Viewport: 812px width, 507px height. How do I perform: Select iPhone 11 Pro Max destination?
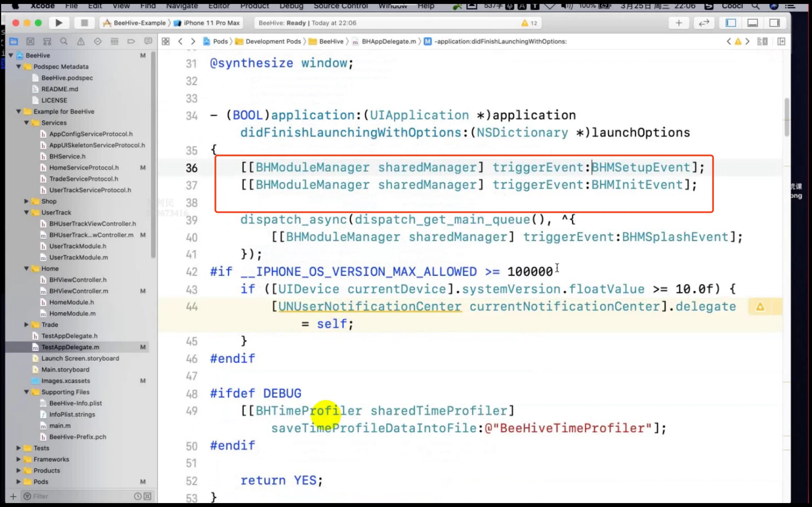pos(211,23)
